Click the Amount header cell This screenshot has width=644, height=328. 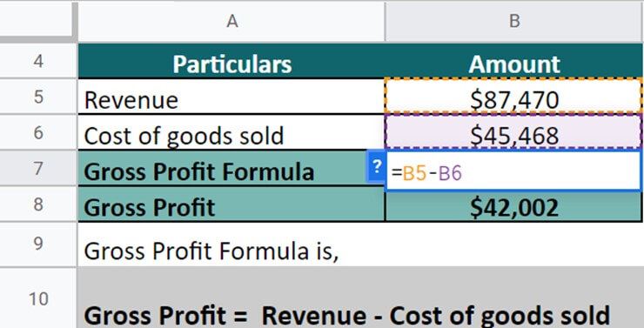tap(514, 61)
